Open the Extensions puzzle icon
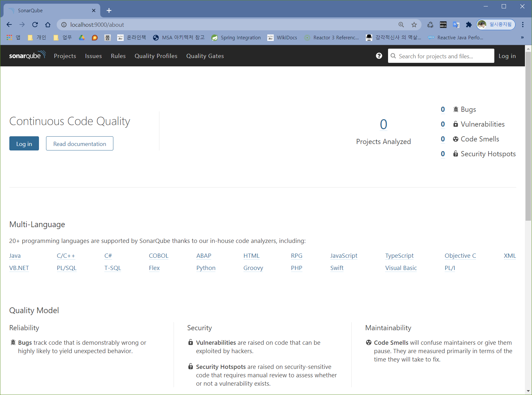532x395 pixels. click(x=469, y=24)
